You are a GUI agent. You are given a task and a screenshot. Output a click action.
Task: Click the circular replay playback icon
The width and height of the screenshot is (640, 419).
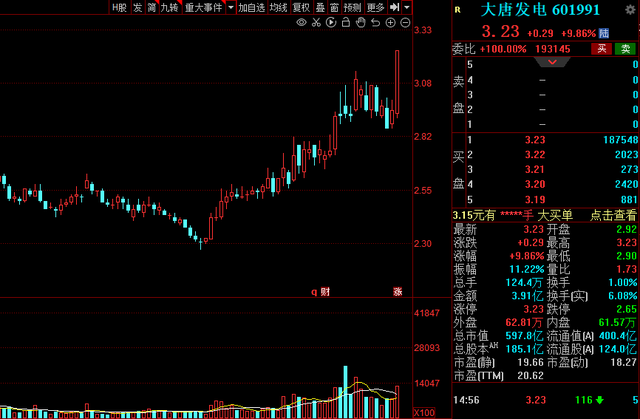[331, 22]
